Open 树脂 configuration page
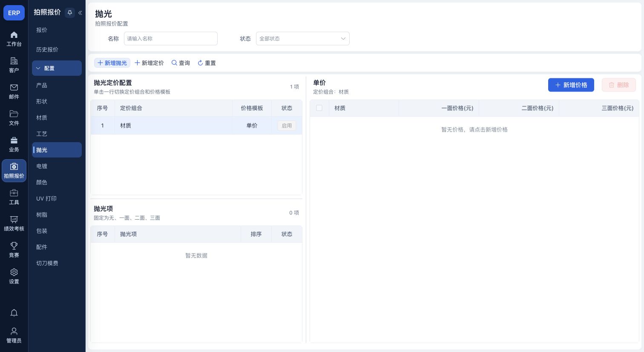The height and width of the screenshot is (352, 644). 57,215
